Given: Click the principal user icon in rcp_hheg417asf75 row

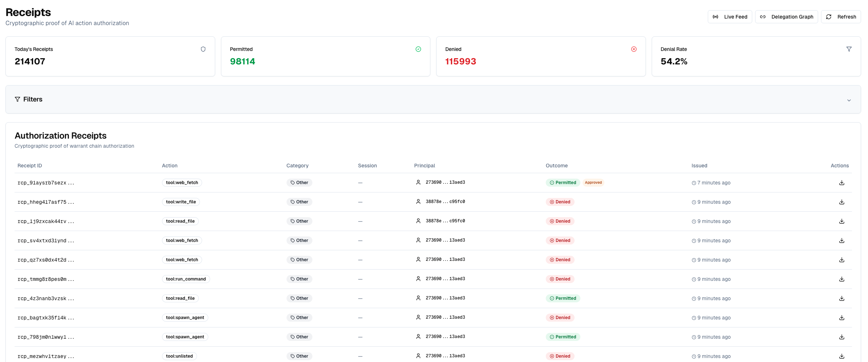Looking at the screenshot, I should pyautogui.click(x=418, y=202).
